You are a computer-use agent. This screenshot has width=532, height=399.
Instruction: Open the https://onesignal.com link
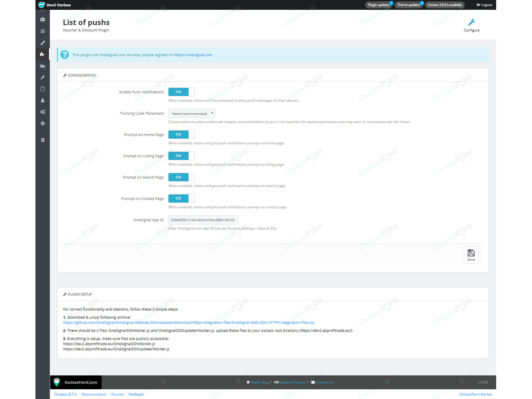pos(193,55)
